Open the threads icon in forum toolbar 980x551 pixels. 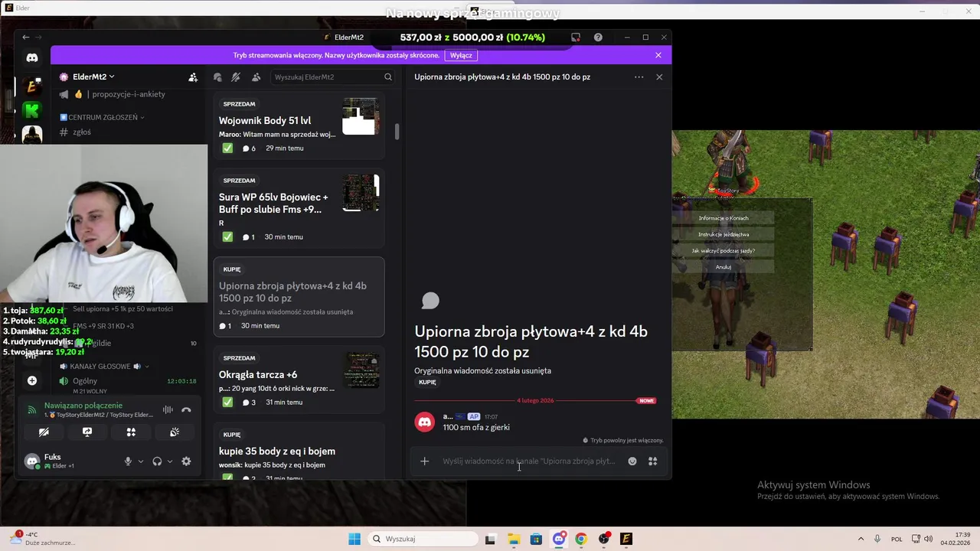217,77
